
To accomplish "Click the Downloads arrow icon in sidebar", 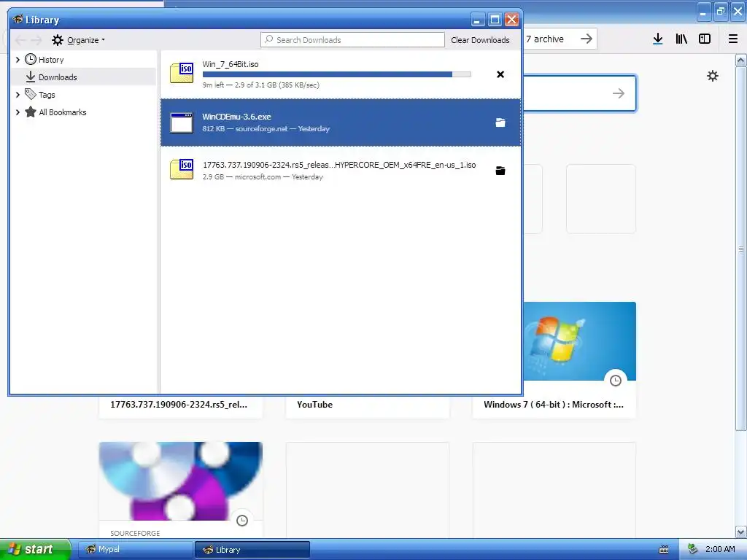I will [31, 77].
